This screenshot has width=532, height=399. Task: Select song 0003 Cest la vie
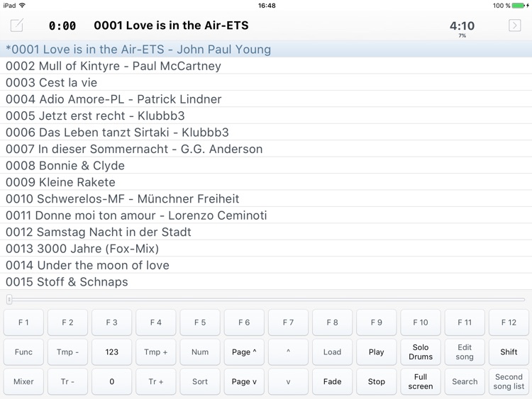pos(266,82)
